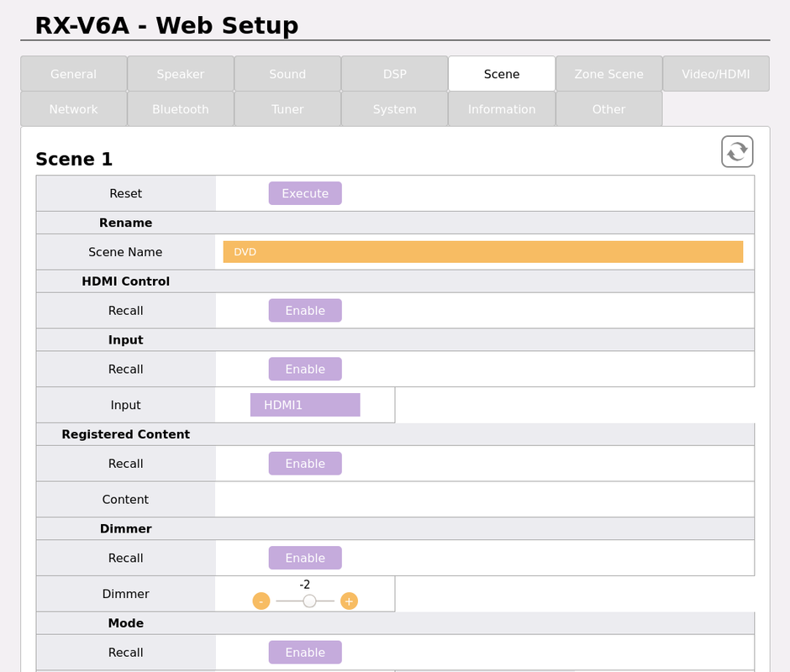Switch to the Speaker tab
This screenshot has width=790, height=672.
181,74
